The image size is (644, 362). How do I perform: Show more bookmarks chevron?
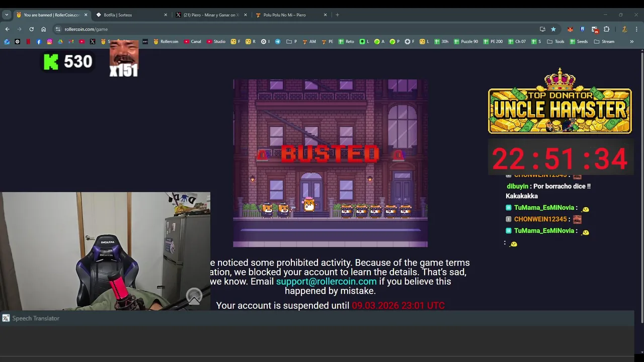632,42
